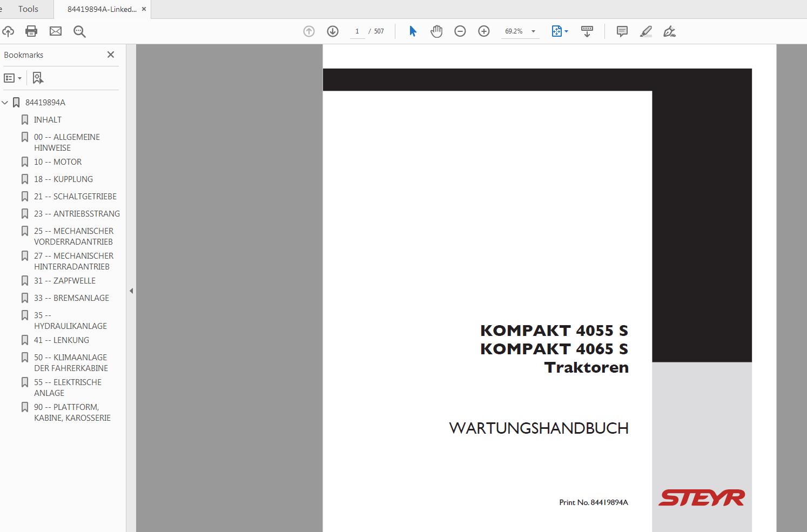
Task: Go to next page arrow
Action: [x=333, y=31]
